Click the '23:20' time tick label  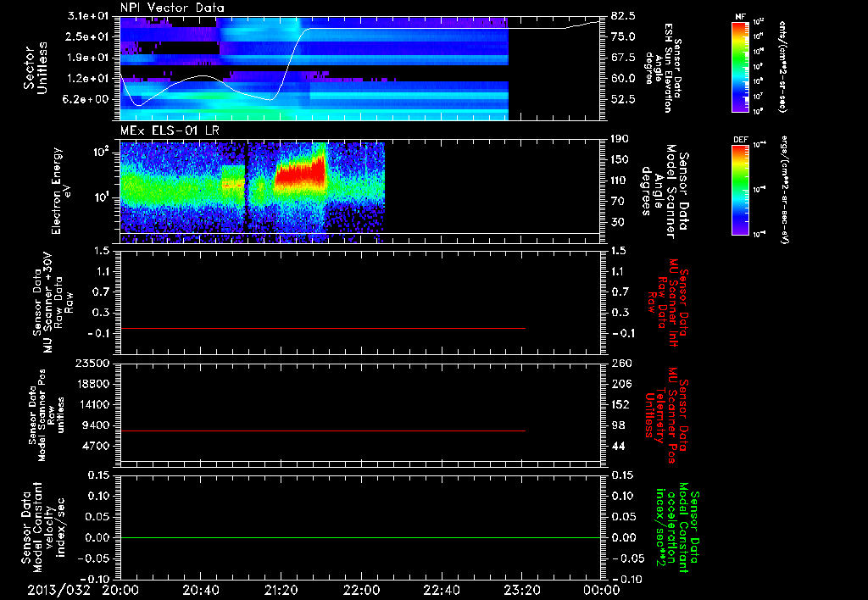pyautogui.click(x=522, y=590)
